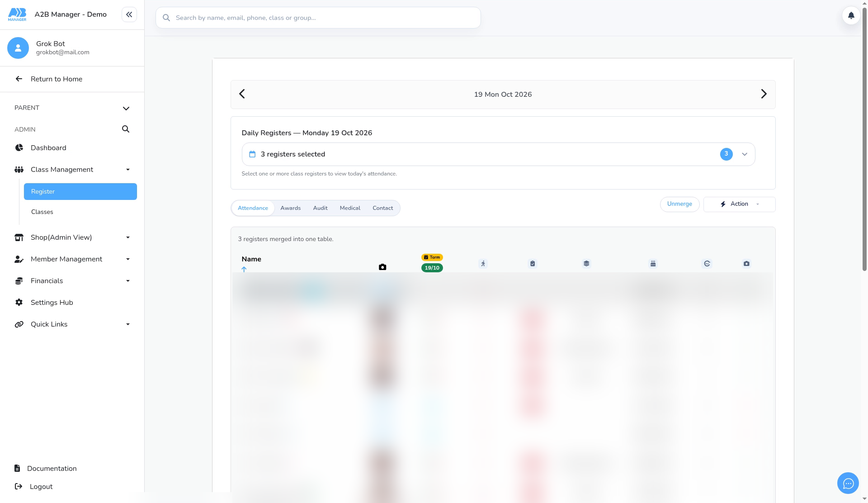The width and height of the screenshot is (868, 503).
Task: Click the walking person column icon
Action: 483,264
